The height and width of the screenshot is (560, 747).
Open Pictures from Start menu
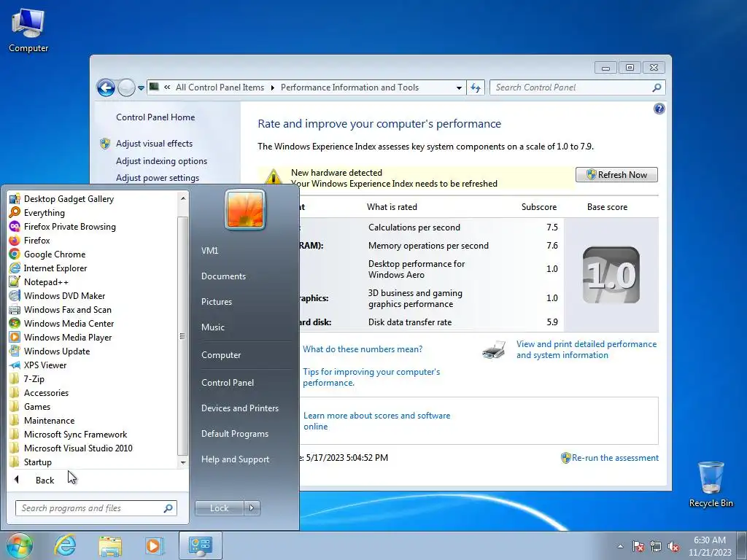coord(216,301)
